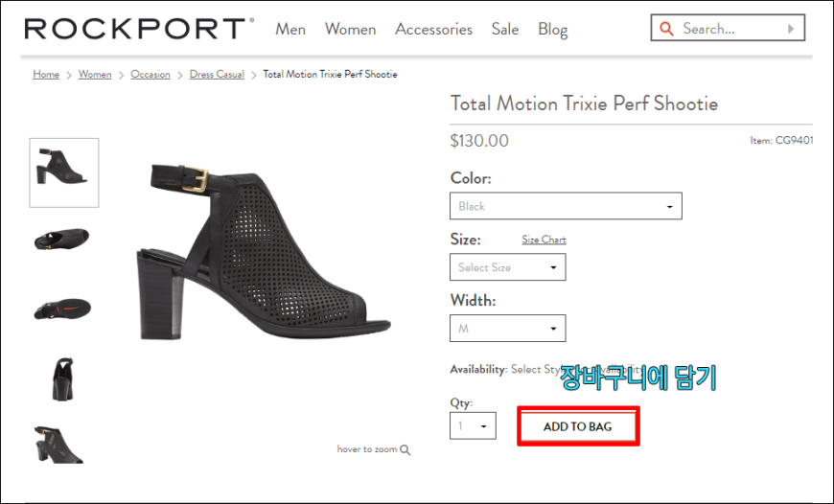The image size is (834, 504).
Task: Click the Item: CG9401 text
Action: tap(781, 140)
